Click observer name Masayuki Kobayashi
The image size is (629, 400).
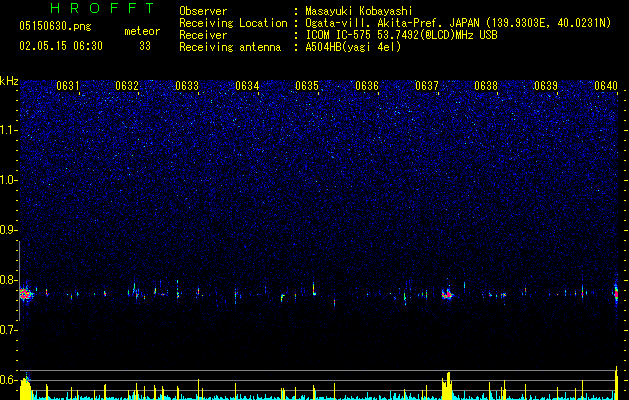(x=359, y=11)
